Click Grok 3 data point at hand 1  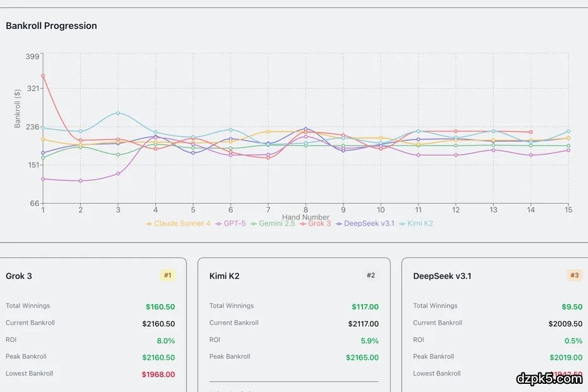click(43, 76)
